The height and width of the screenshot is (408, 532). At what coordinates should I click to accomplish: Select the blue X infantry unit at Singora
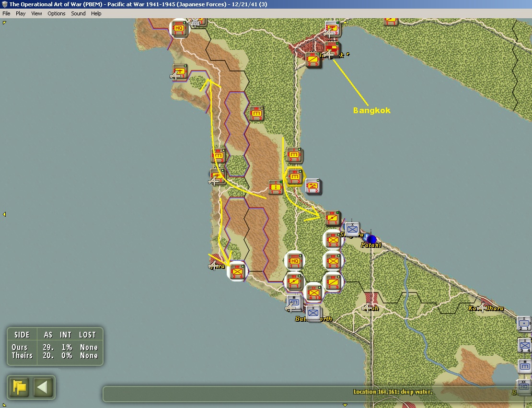tap(352, 229)
